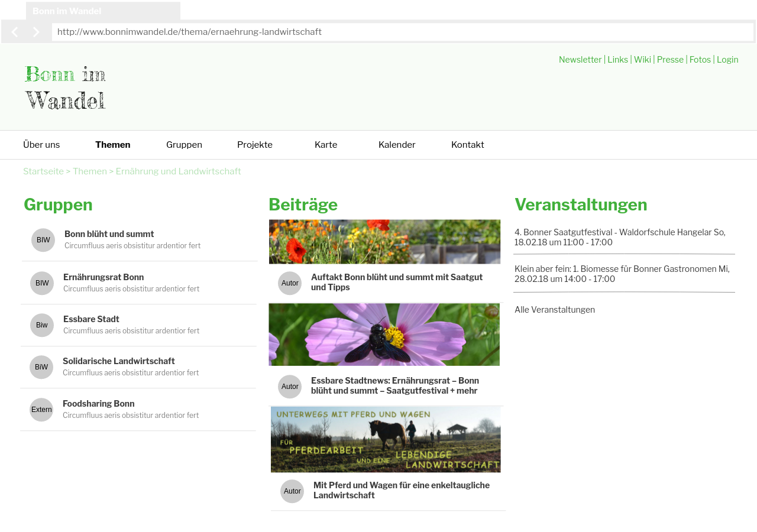Follow the Newsletter link

(580, 59)
